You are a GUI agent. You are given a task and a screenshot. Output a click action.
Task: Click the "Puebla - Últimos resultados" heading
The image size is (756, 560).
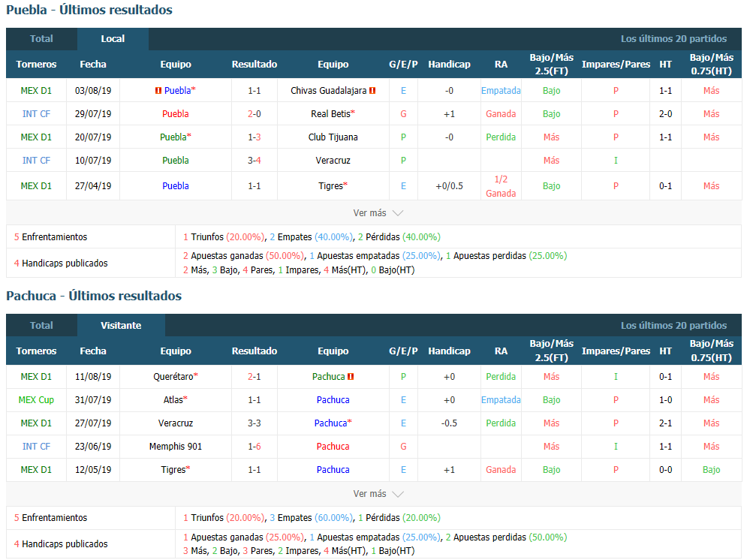(89, 10)
